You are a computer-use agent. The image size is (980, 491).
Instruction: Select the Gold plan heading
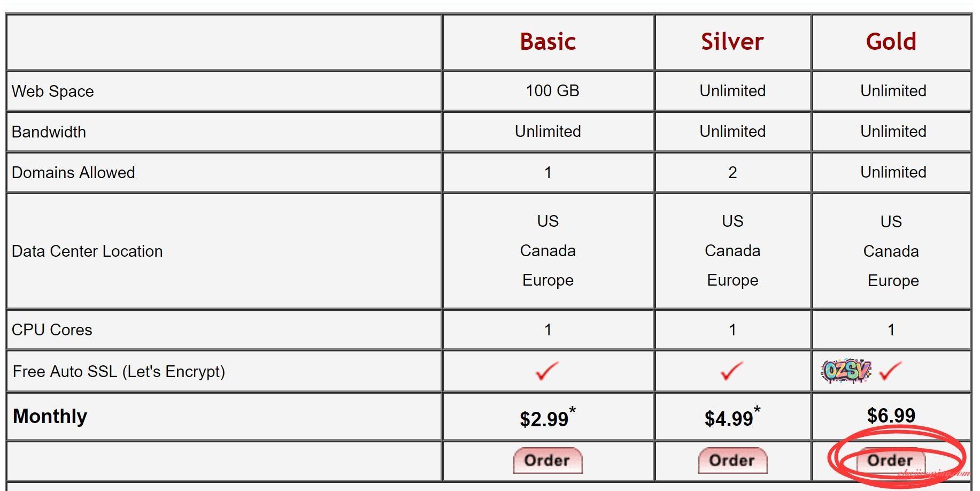point(891,42)
